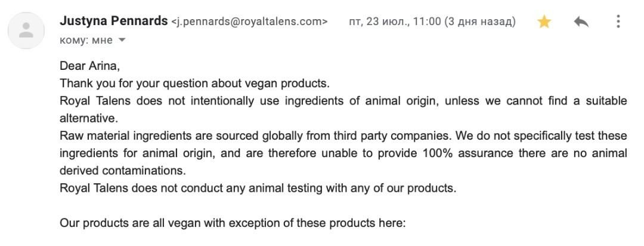Open the three-dot more options menu
Screen dimensions: 644x246
[x=618, y=22]
